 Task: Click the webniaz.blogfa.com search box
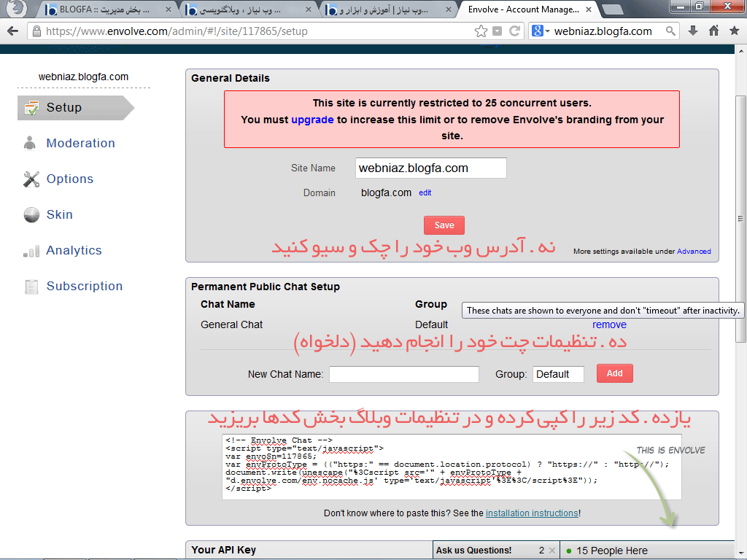click(605, 31)
